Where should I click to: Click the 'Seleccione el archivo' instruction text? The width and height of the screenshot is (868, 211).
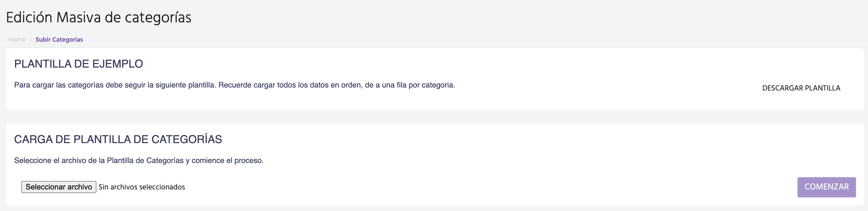click(139, 161)
